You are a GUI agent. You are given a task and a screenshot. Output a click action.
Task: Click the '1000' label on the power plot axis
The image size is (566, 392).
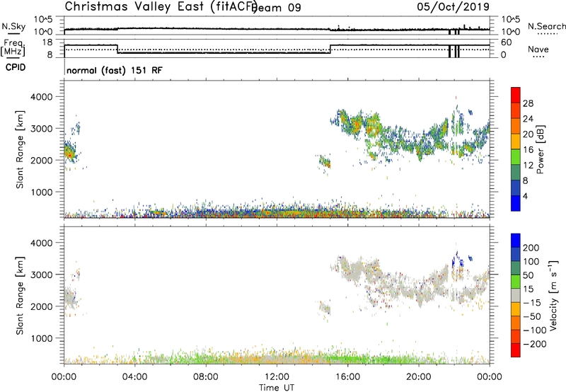[x=41, y=192]
